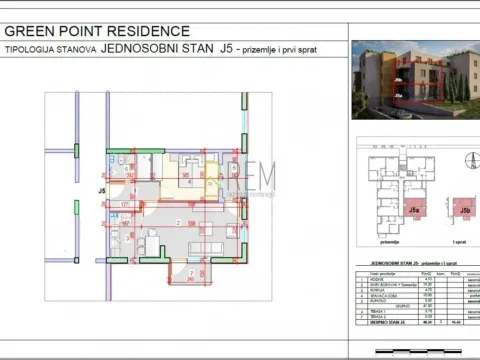The width and height of the screenshot is (480, 360).
Task: Click the '385' dimension in the bedroom
Action: pos(186,175)
